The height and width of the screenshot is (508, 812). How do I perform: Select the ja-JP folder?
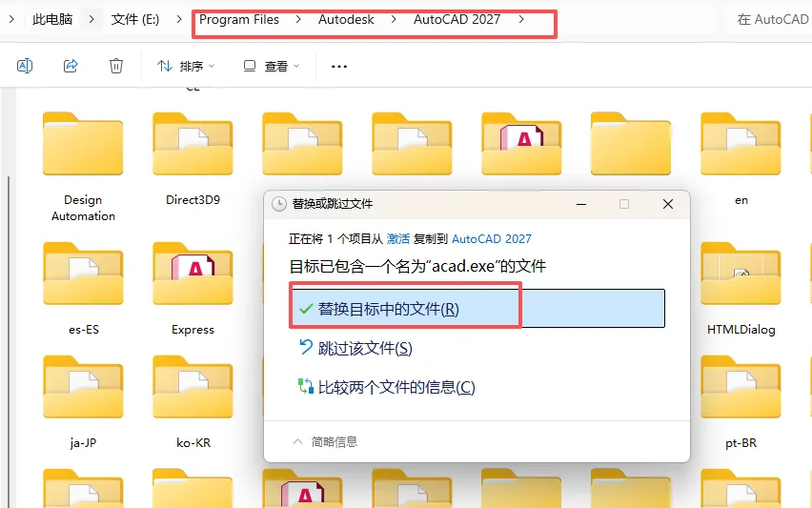coord(83,403)
